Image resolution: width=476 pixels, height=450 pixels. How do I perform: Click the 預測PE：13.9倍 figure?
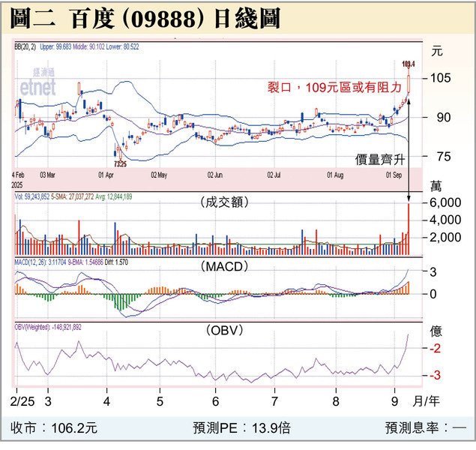[241, 428]
